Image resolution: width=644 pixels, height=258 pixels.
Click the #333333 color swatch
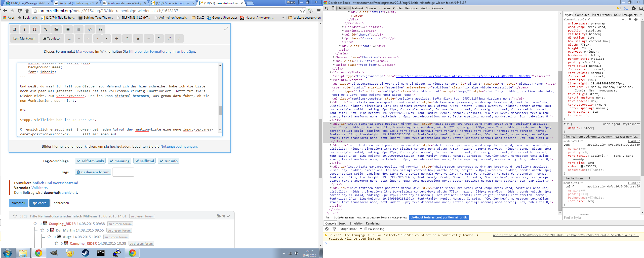[582, 166]
